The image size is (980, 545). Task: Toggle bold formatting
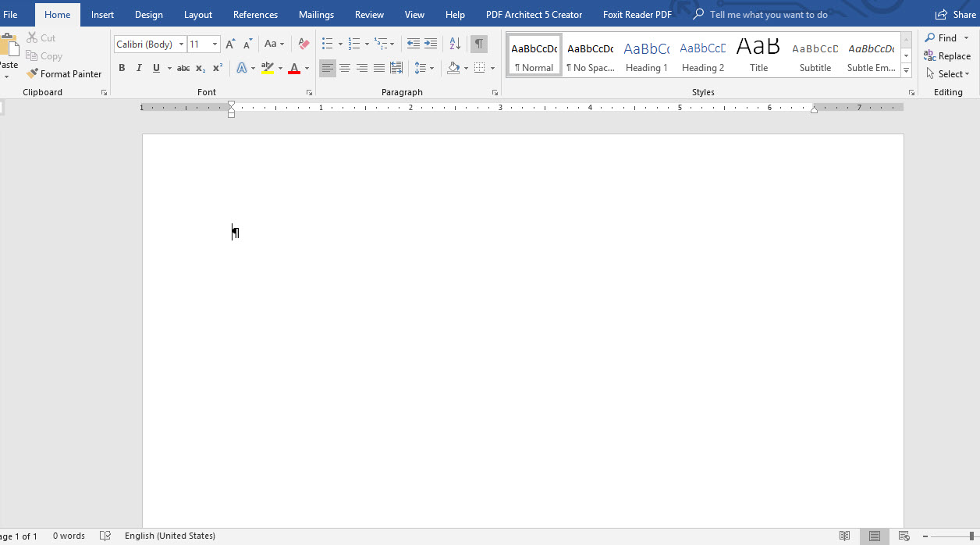click(122, 68)
